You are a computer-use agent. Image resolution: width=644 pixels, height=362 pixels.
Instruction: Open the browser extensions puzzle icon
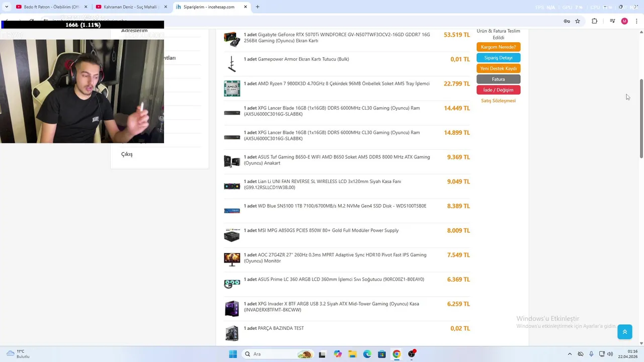point(594,21)
